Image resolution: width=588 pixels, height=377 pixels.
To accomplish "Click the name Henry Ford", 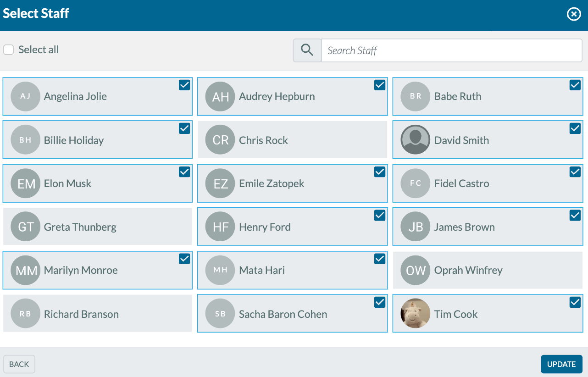I will (x=265, y=227).
